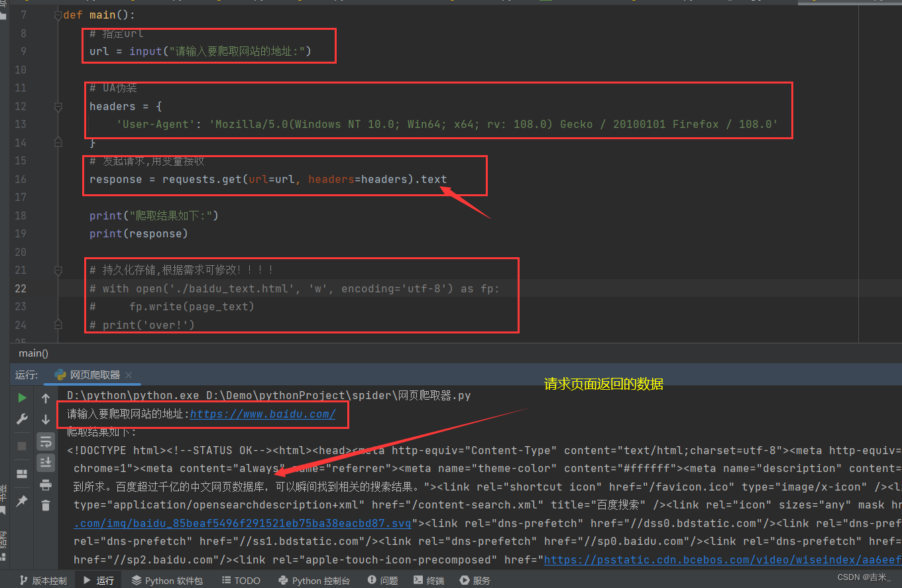The height and width of the screenshot is (588, 902).
Task: Open the 问题 tool window
Action: (383, 581)
